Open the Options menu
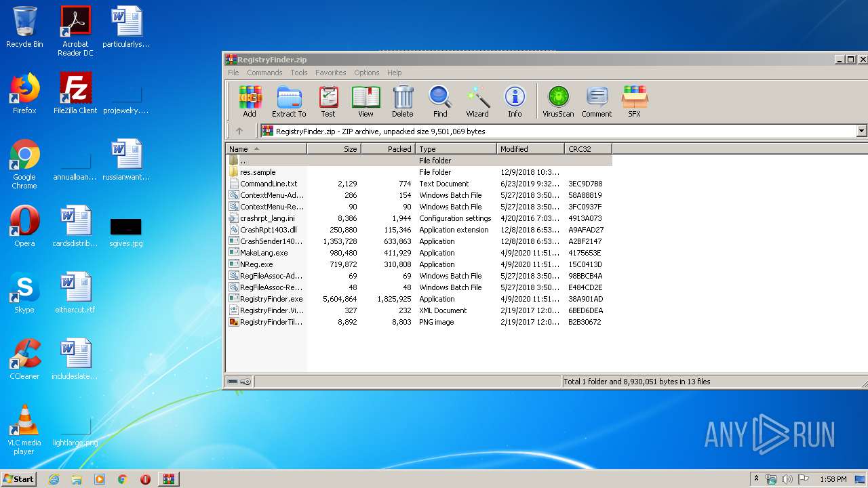Image resolution: width=868 pixels, height=488 pixels. pyautogui.click(x=366, y=73)
